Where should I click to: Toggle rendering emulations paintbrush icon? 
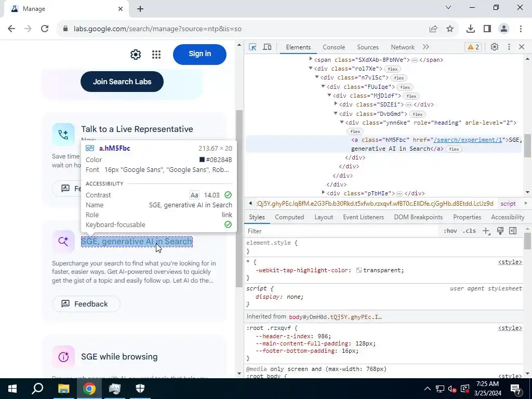click(500, 231)
